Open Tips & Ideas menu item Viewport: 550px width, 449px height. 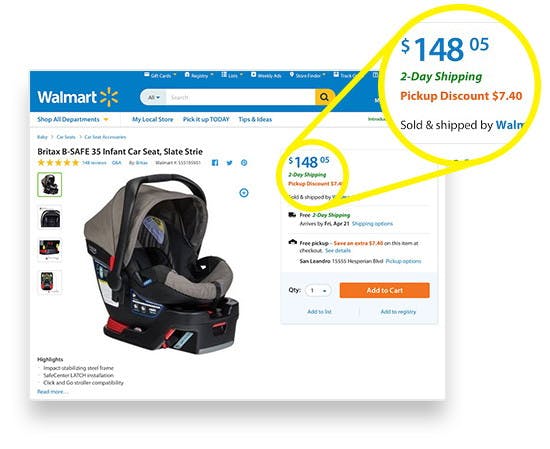(x=255, y=120)
